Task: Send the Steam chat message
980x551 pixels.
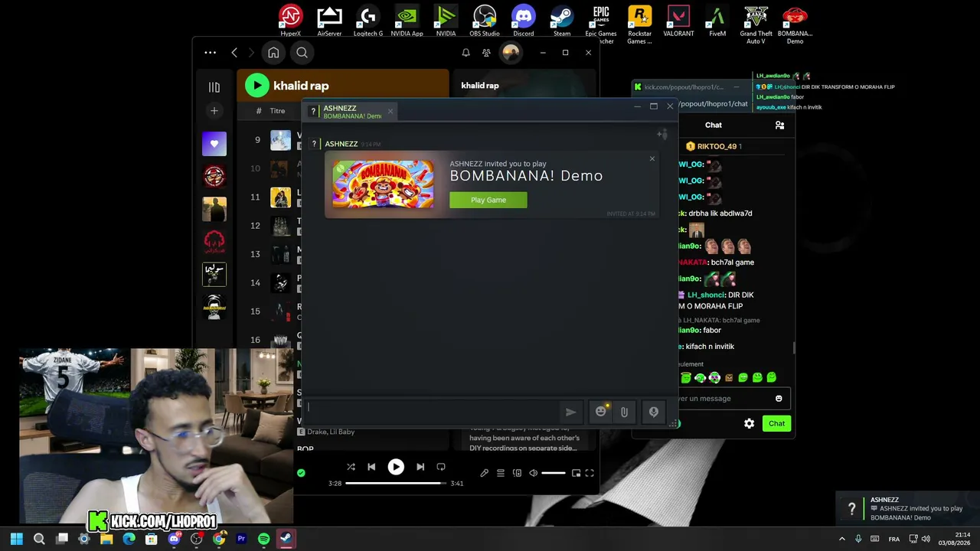Action: click(x=571, y=412)
